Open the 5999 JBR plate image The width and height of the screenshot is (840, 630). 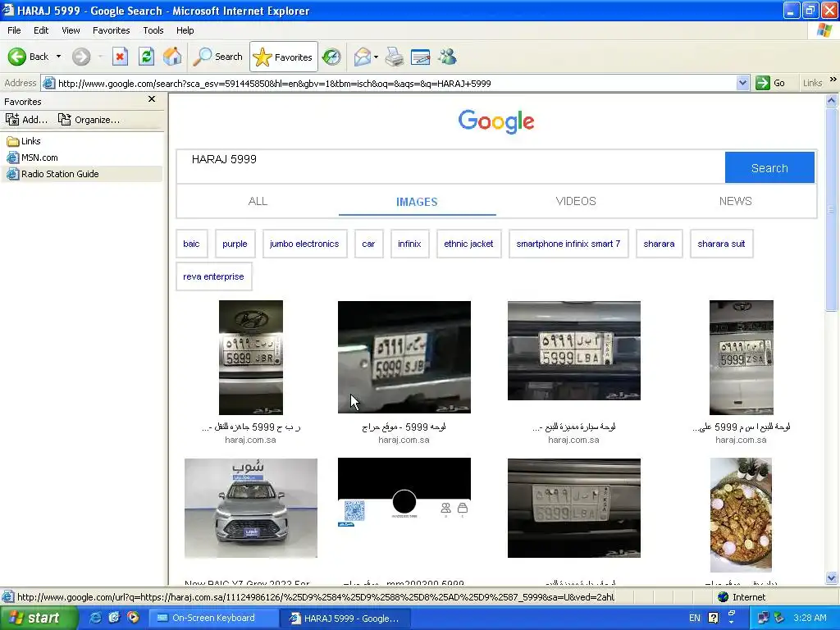click(251, 358)
